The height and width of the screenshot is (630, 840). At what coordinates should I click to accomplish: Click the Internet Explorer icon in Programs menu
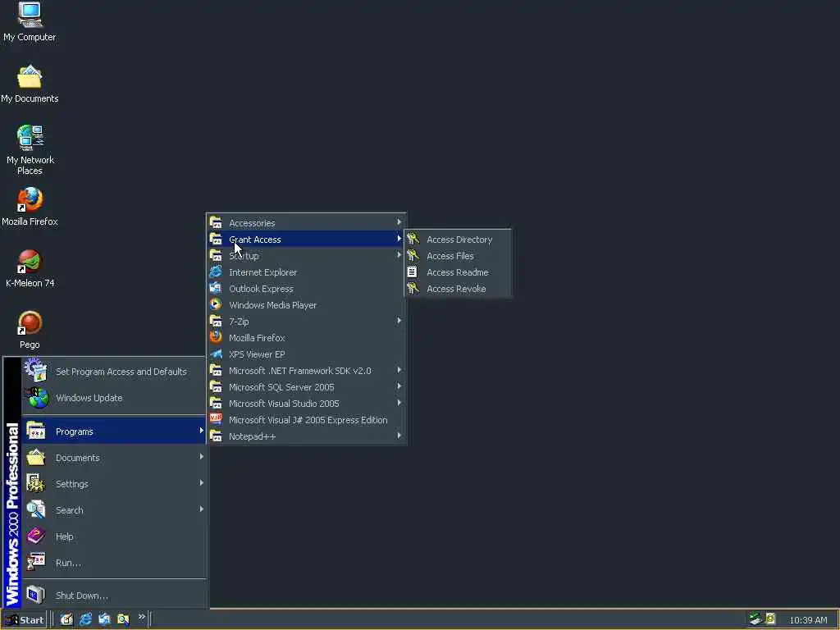[216, 272]
